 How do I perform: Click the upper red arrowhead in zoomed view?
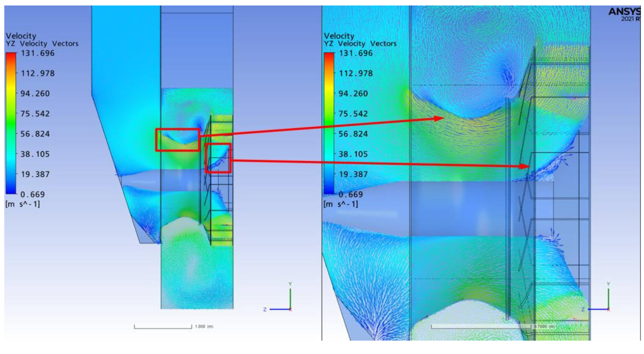click(439, 118)
